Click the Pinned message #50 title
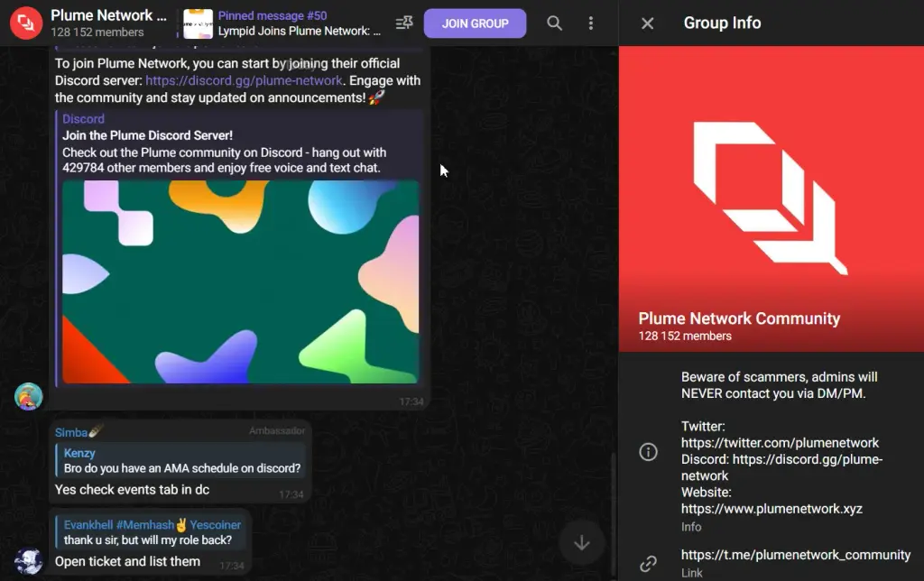This screenshot has width=924, height=581. click(x=273, y=16)
